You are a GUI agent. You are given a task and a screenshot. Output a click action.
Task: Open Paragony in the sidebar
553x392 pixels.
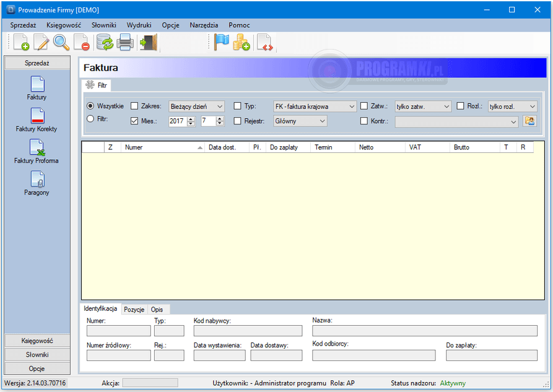[37, 183]
